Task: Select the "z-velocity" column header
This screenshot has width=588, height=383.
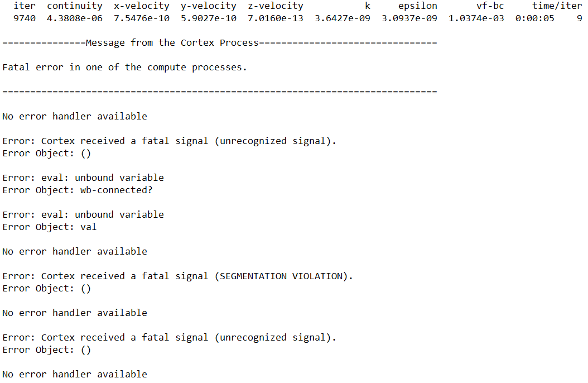Action: coord(276,6)
